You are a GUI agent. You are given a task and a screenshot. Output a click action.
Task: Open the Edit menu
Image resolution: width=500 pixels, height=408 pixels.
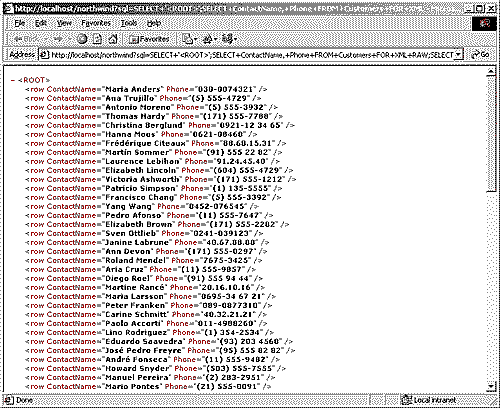coord(41,23)
